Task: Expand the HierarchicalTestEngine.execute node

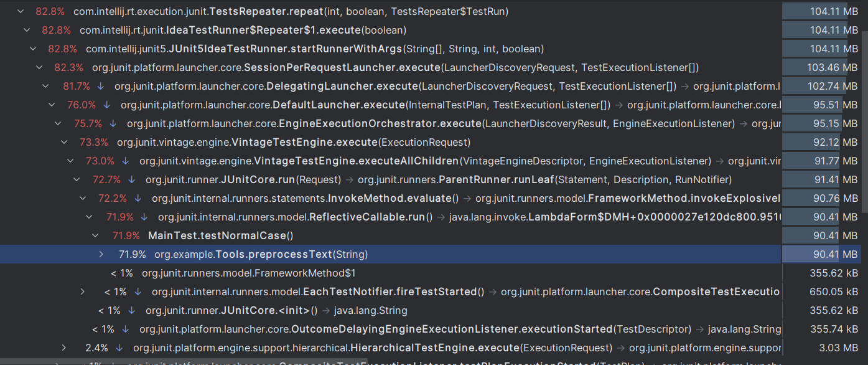Action: coord(64,348)
